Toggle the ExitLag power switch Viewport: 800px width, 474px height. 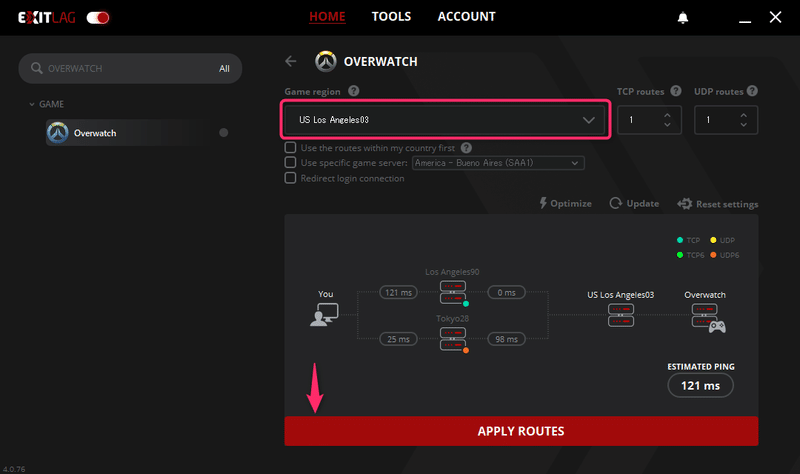pos(98,18)
